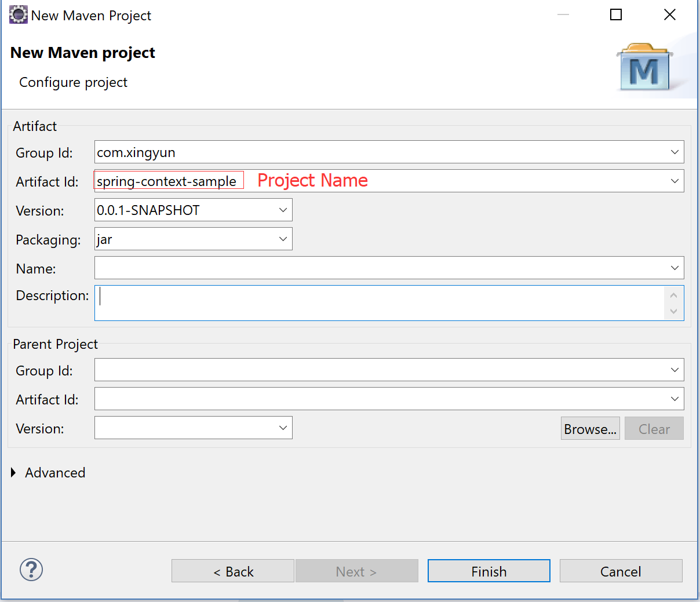Screen dimensions: 700x602
Task: Click the Finish button
Action: [489, 571]
